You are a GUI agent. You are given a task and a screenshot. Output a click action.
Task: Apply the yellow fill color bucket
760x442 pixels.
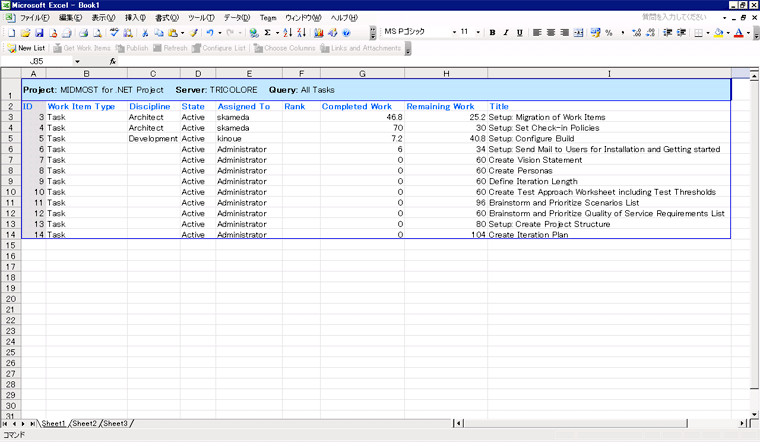[719, 32]
